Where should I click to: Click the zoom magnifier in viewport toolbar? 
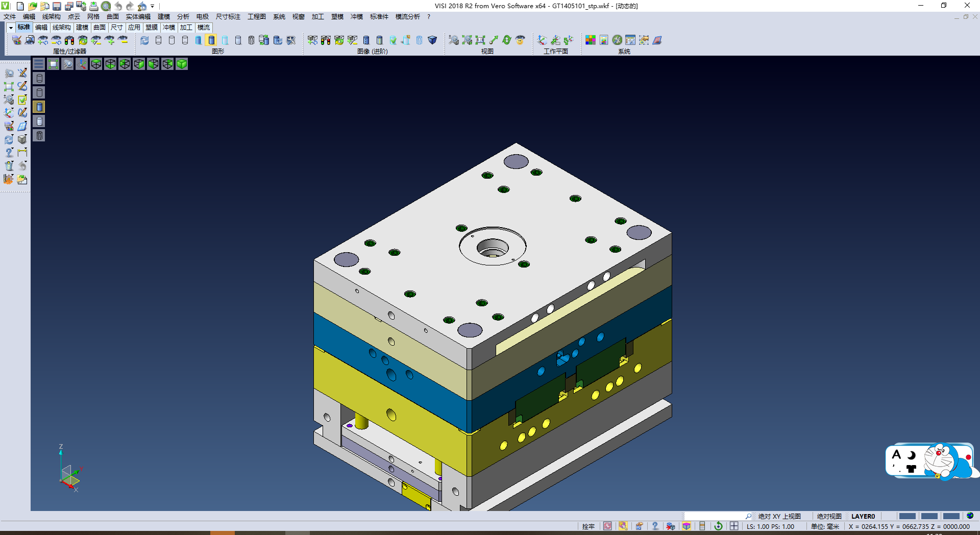tap(67, 64)
